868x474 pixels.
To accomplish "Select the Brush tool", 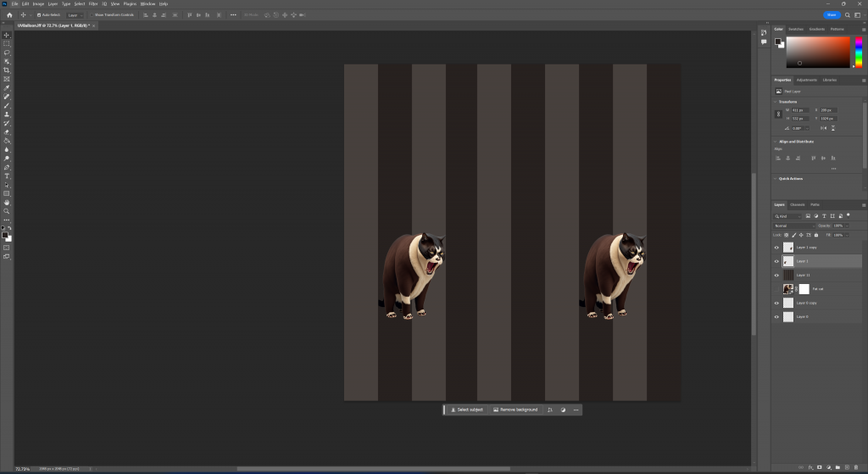I will [7, 106].
